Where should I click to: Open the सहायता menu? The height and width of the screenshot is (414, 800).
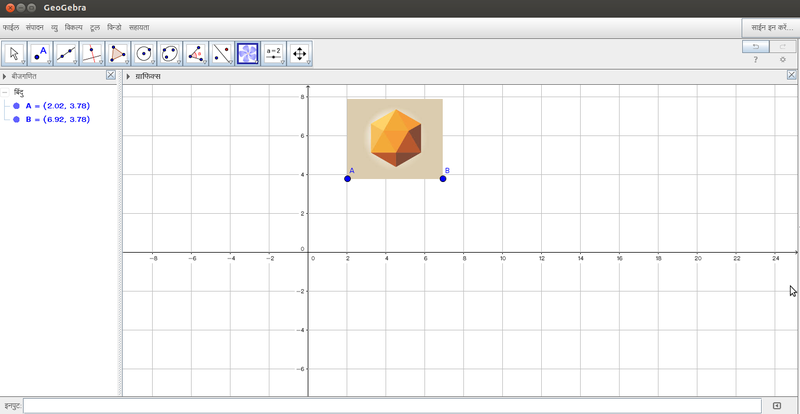click(x=139, y=28)
